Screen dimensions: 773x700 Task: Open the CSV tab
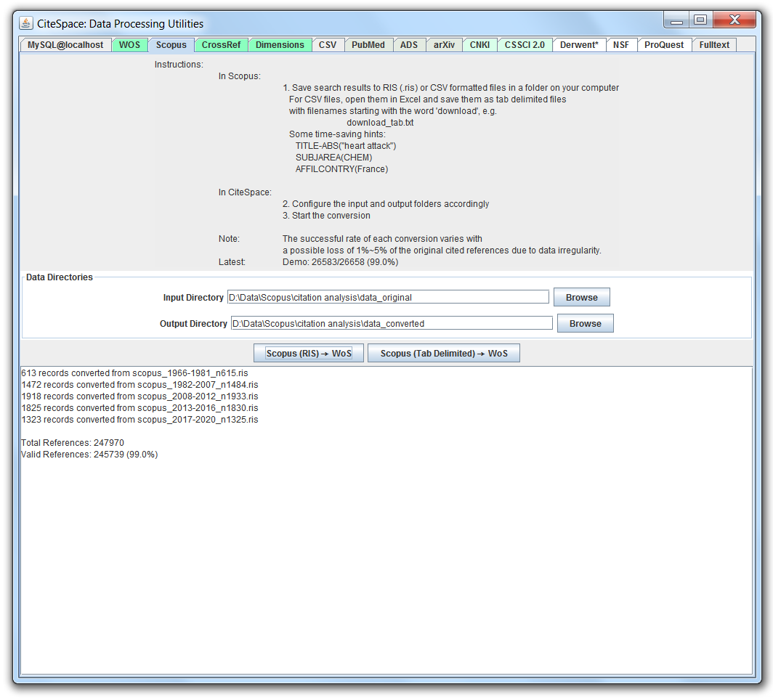(328, 45)
